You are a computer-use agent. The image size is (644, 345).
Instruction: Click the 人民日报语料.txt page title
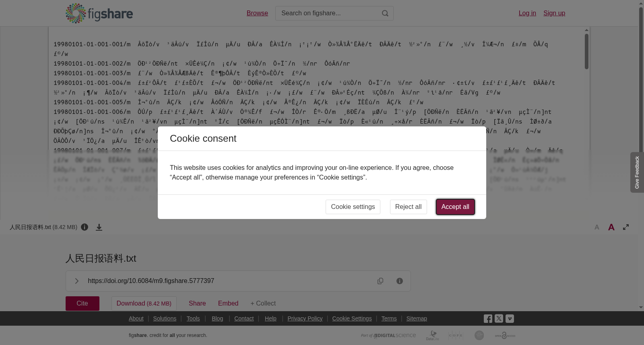[101, 258]
